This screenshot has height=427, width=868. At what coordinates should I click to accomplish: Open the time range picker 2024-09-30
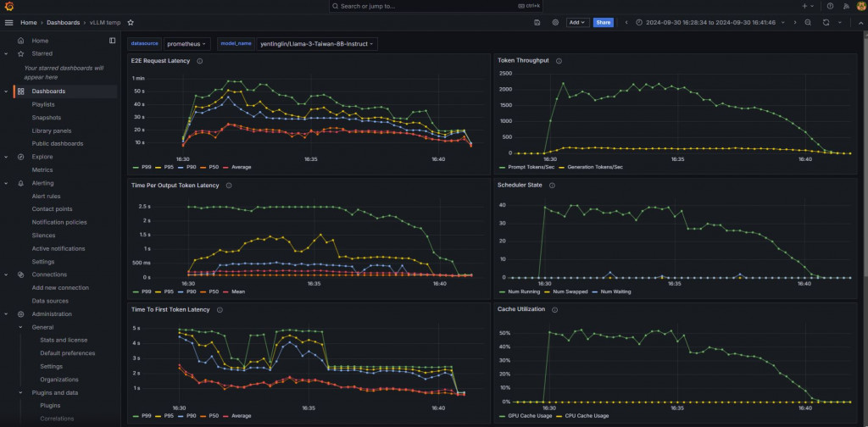(710, 23)
